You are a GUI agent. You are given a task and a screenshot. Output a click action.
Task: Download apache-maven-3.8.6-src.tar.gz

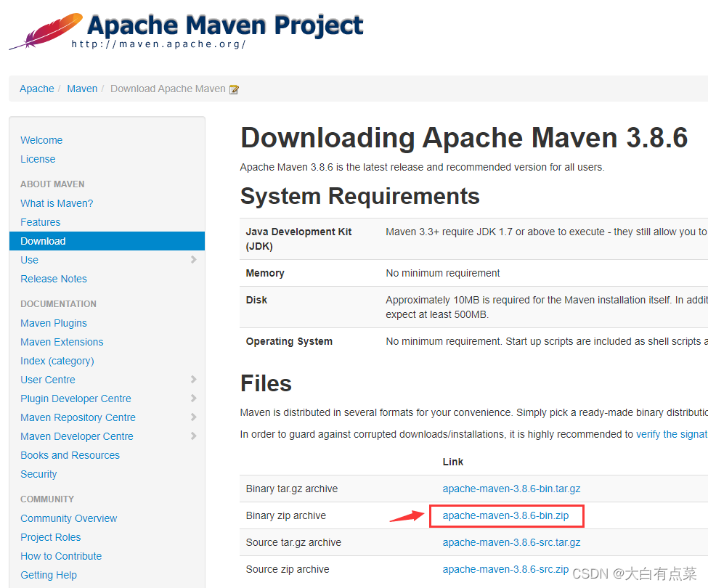pos(511,542)
